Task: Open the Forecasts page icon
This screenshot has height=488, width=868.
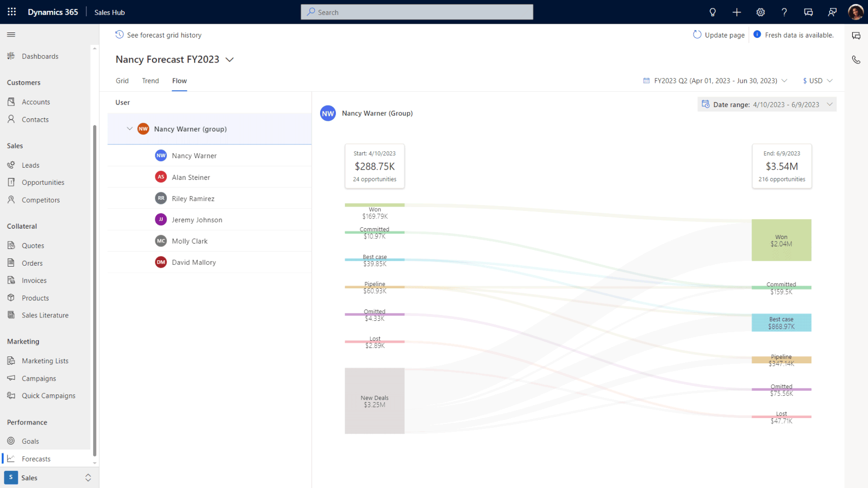Action: (x=11, y=458)
